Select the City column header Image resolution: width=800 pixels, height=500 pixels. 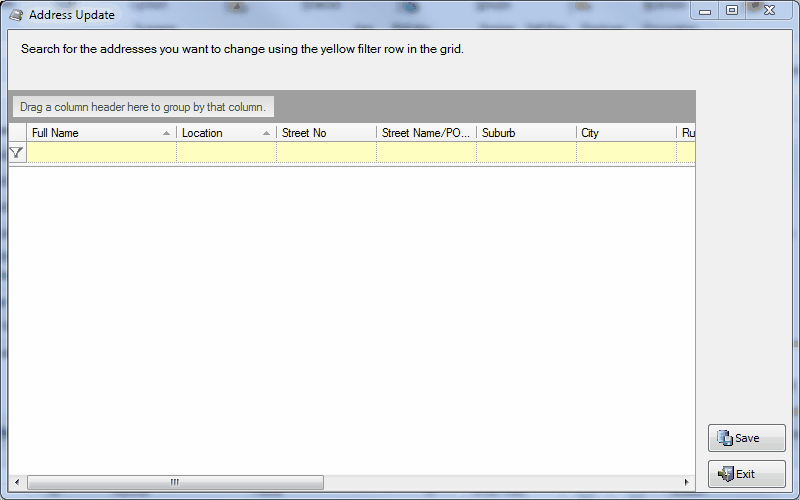[627, 133]
